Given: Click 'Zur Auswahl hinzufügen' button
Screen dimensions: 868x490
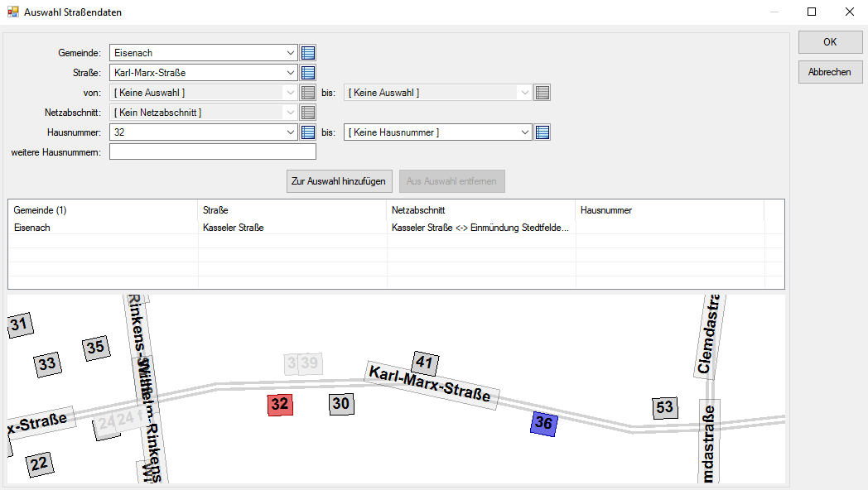Looking at the screenshot, I should click(x=340, y=181).
